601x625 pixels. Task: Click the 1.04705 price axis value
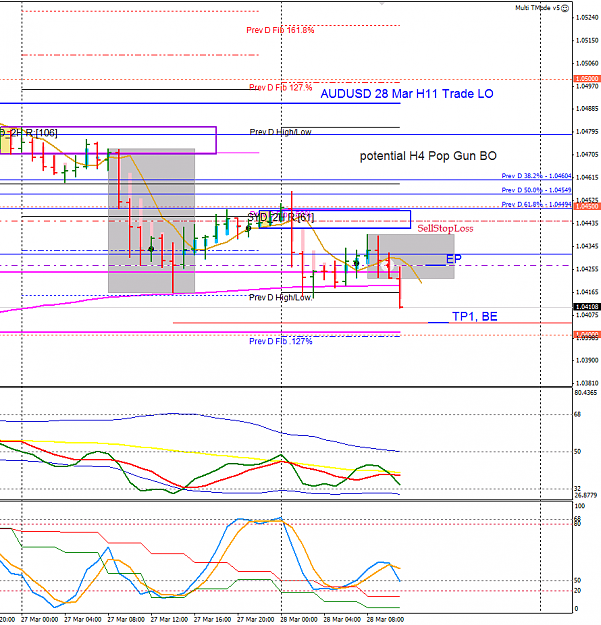click(x=587, y=155)
